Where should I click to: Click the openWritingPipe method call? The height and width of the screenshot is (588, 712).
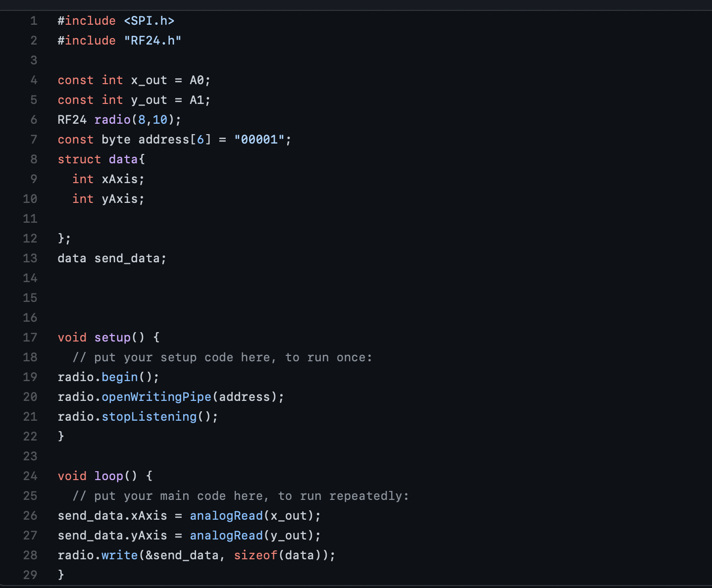pyautogui.click(x=156, y=397)
